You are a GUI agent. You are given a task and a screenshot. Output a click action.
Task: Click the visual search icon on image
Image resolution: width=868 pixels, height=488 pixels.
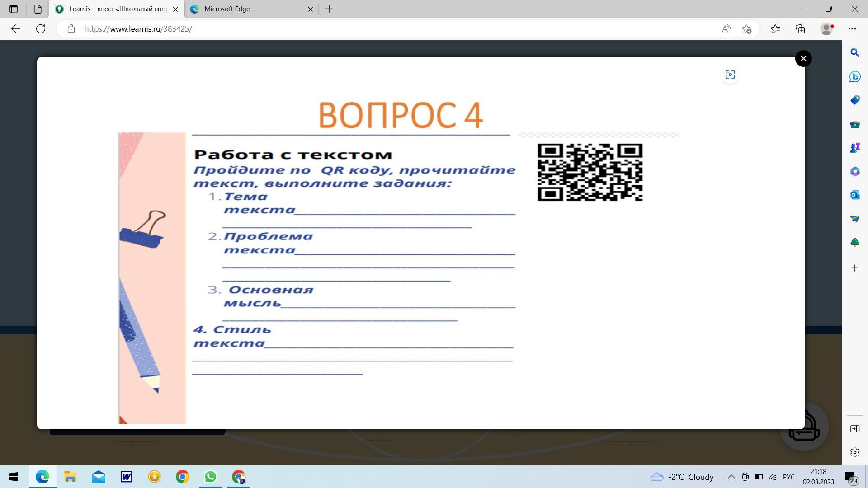tap(730, 75)
